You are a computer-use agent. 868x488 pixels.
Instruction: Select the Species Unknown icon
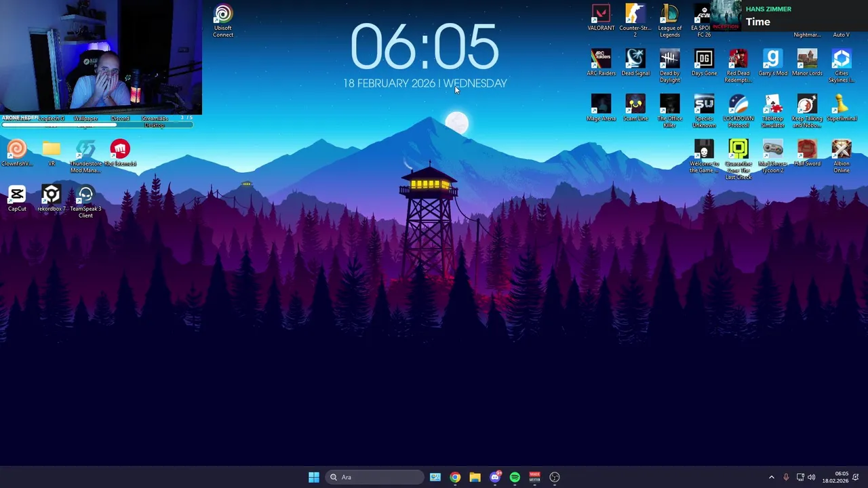click(x=704, y=111)
